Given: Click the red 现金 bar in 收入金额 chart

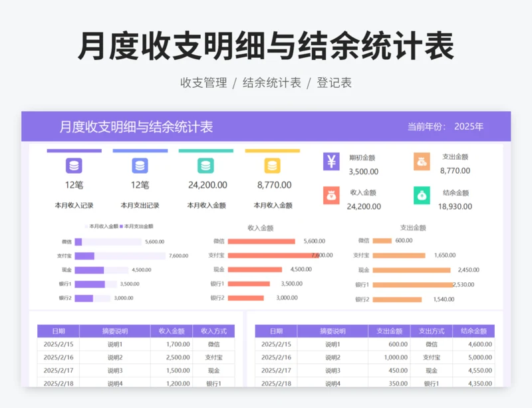Looking at the screenshot, I should 255,270.
